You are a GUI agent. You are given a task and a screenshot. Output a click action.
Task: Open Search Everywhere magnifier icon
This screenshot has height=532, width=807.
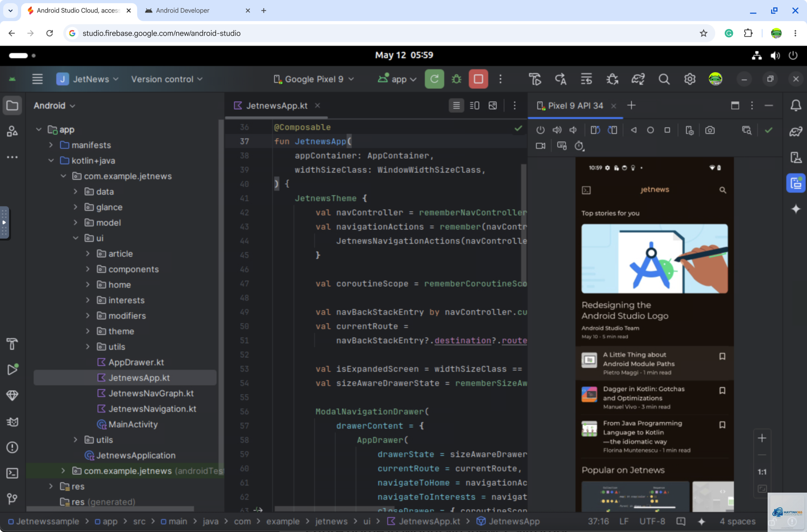pos(664,79)
